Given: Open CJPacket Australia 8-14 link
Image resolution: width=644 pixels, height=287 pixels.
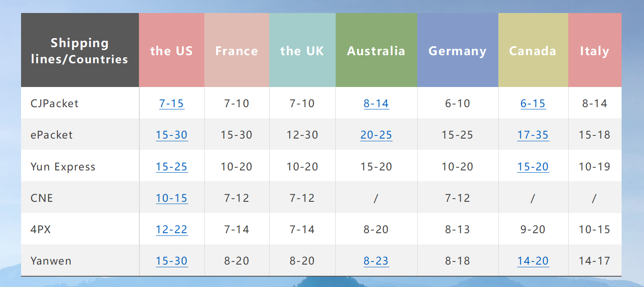Looking at the screenshot, I should [x=376, y=104].
